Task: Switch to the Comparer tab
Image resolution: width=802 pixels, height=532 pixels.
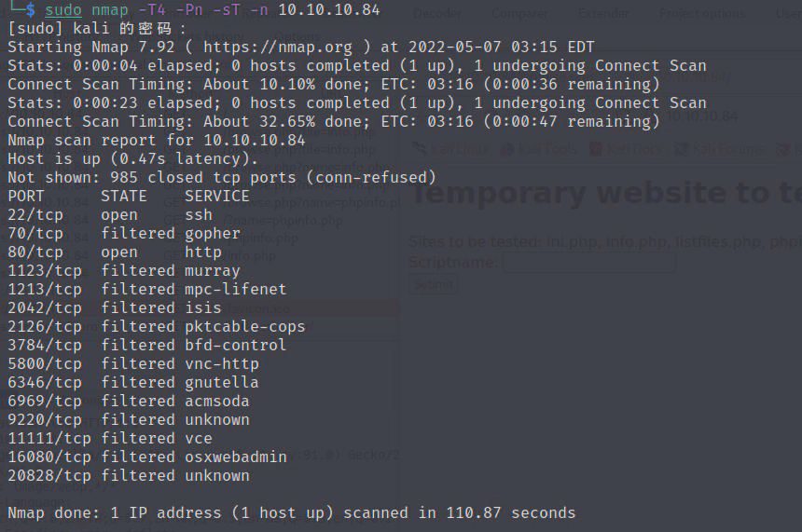Action: [519, 14]
